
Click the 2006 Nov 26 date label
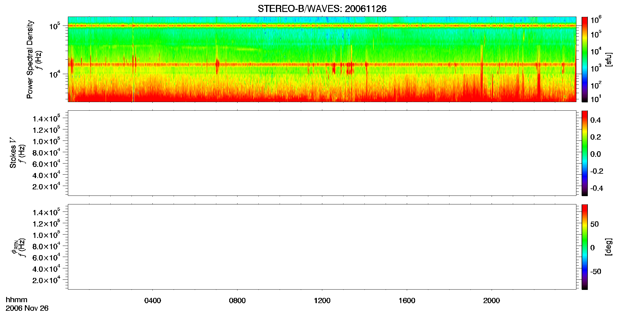(27, 308)
